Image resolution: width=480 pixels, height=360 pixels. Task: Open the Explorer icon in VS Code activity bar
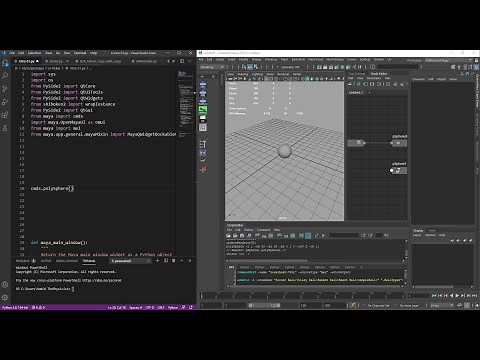pos(5,63)
